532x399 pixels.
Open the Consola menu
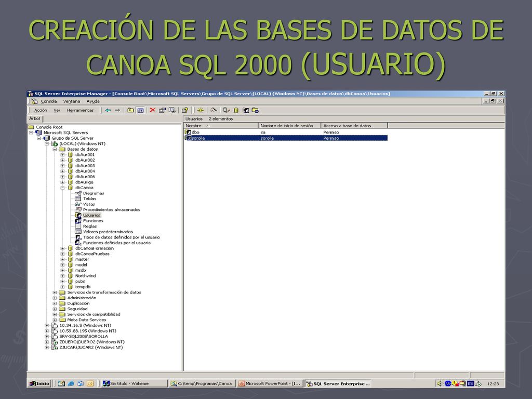coord(48,101)
